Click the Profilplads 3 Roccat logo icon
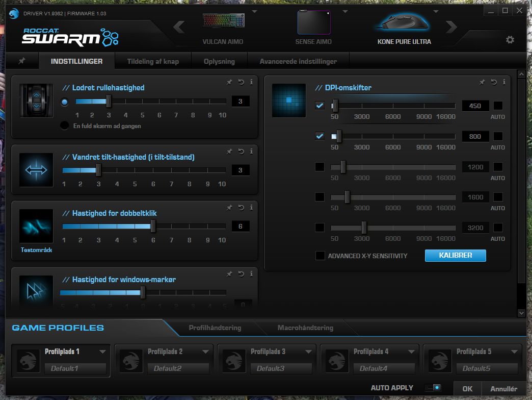 pos(234,361)
